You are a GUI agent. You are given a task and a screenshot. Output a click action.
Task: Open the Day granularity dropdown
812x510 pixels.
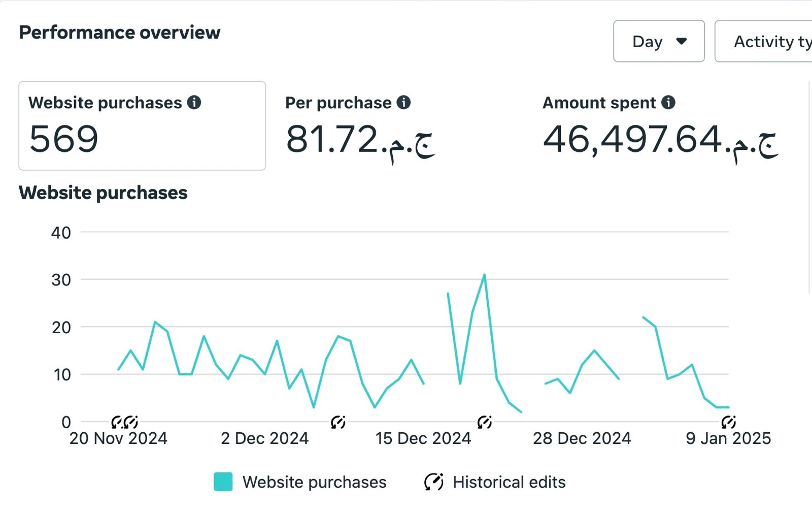pos(659,41)
